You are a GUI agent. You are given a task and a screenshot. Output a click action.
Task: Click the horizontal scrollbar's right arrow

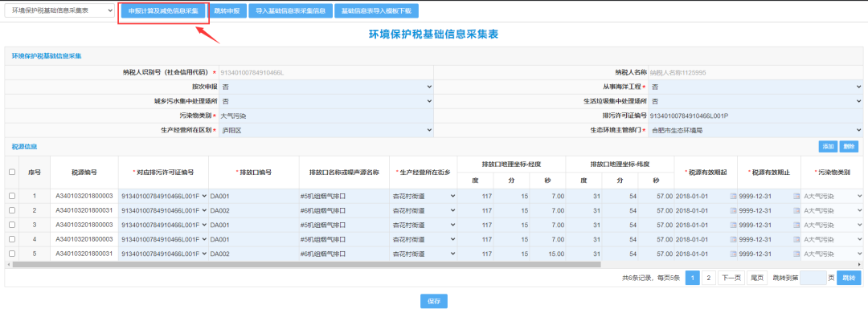click(860, 265)
